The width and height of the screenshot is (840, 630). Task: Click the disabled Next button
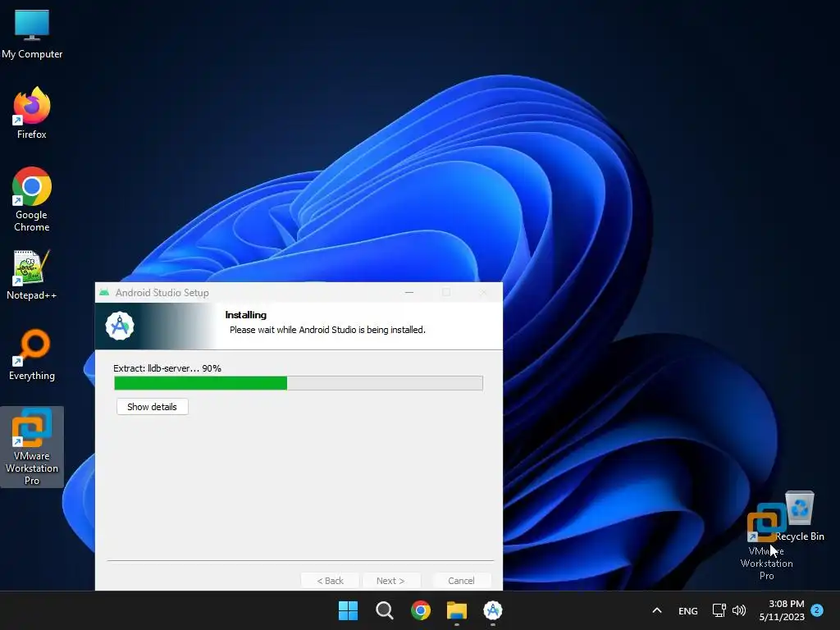tap(390, 581)
